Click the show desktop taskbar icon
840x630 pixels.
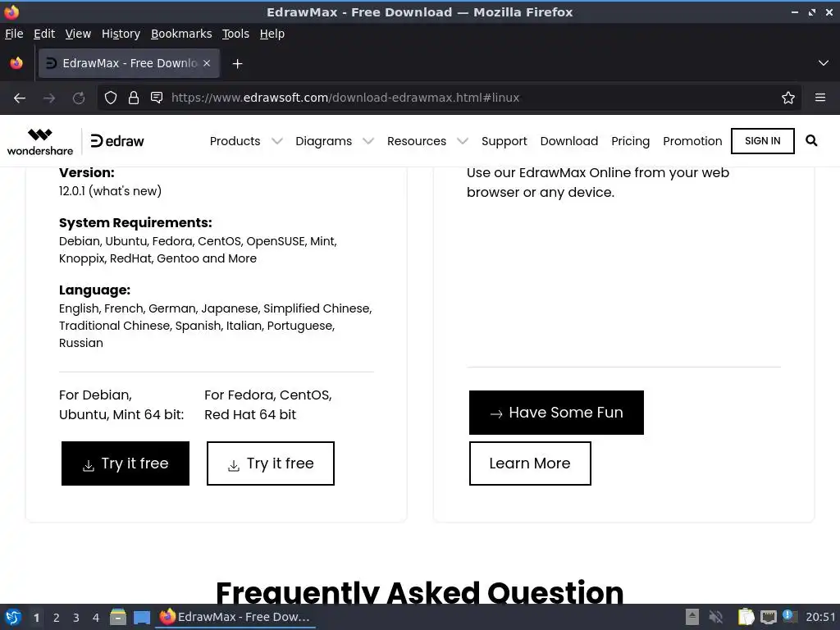click(x=141, y=618)
